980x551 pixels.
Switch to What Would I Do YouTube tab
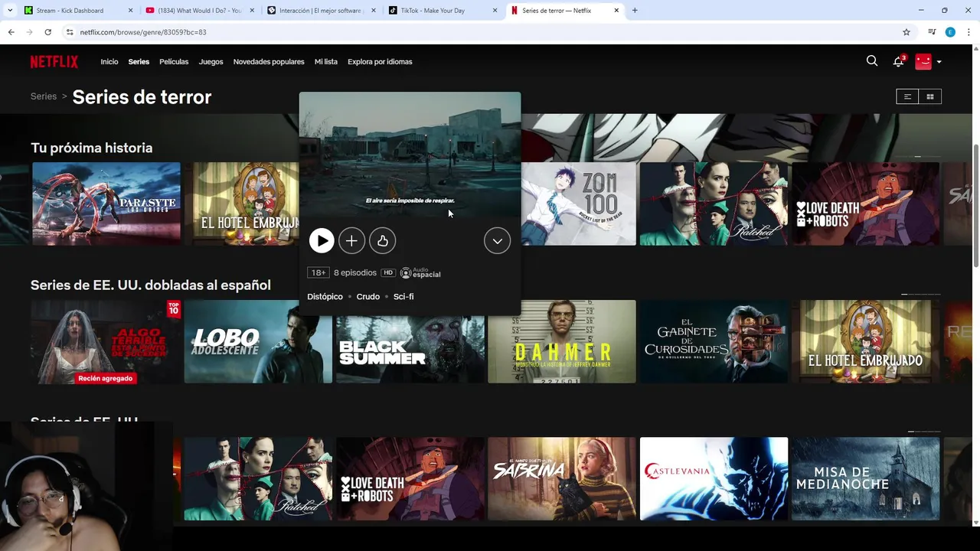(199, 11)
